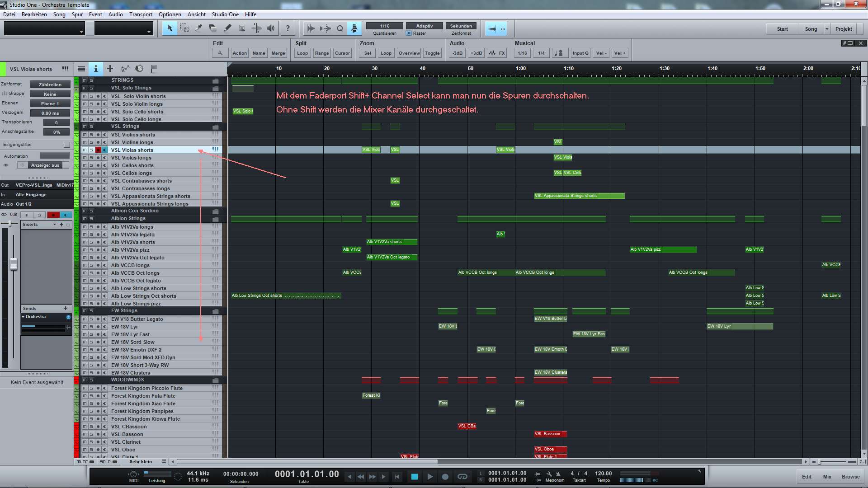Screen dimensions: 868x488
Task: Select the Paint (pencil) tool
Action: 227,28
